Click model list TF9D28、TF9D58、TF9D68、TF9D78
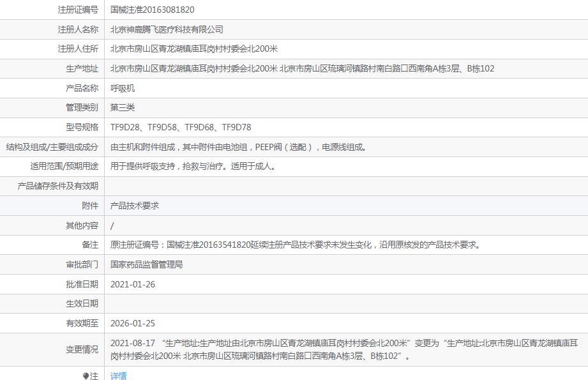This screenshot has width=588, height=380. click(x=181, y=128)
